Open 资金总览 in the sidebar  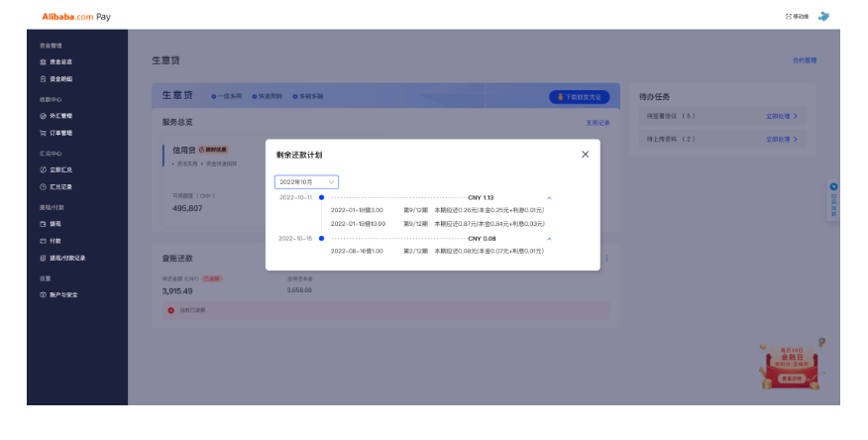click(x=60, y=62)
